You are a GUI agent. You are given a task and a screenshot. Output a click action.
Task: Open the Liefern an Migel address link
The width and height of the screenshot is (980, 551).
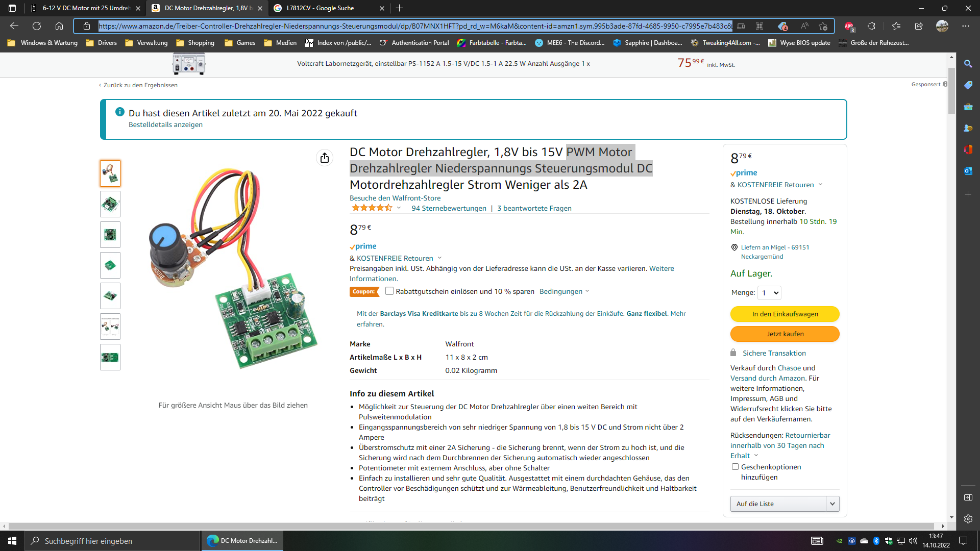(775, 252)
